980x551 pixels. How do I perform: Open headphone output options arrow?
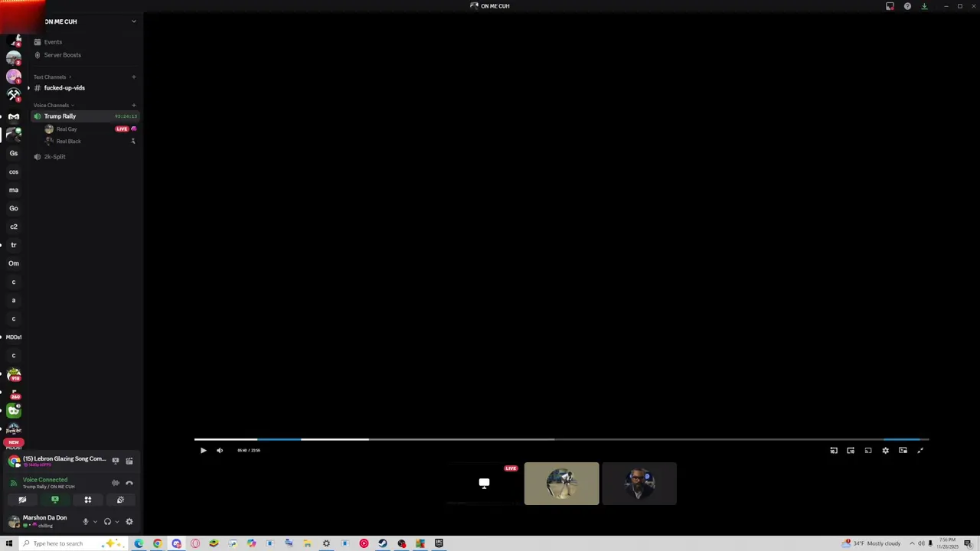point(116,522)
